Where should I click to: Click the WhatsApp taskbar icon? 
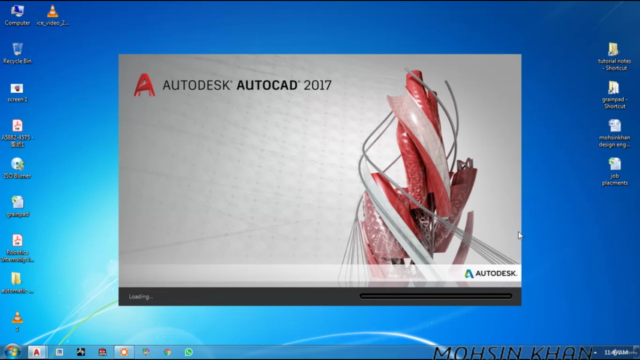point(189,352)
